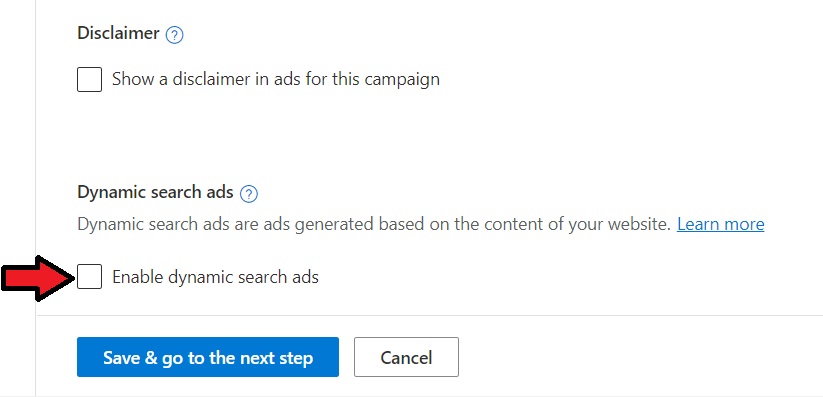The image size is (823, 397).
Task: Click the word 'website' in the description
Action: (x=639, y=224)
